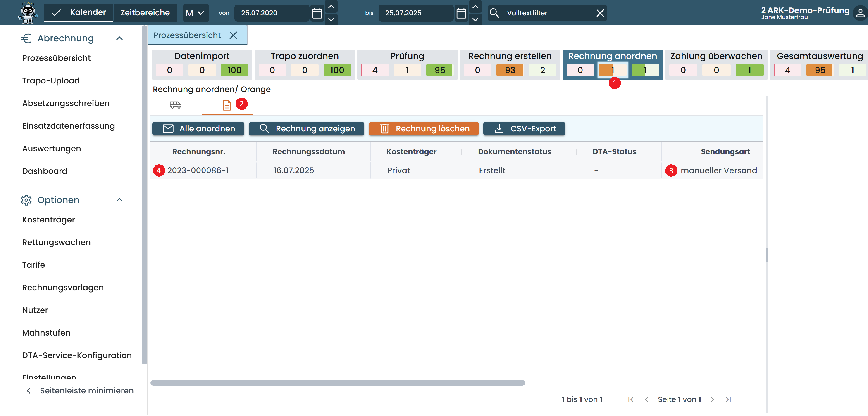Open Trapo-Upload in the sidebar
868x416 pixels.
pyautogui.click(x=51, y=81)
